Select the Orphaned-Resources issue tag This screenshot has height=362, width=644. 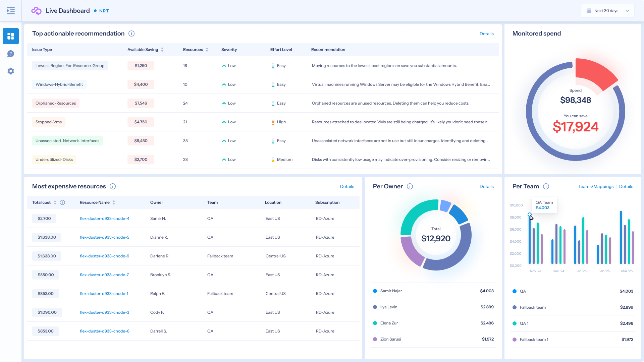coord(56,103)
